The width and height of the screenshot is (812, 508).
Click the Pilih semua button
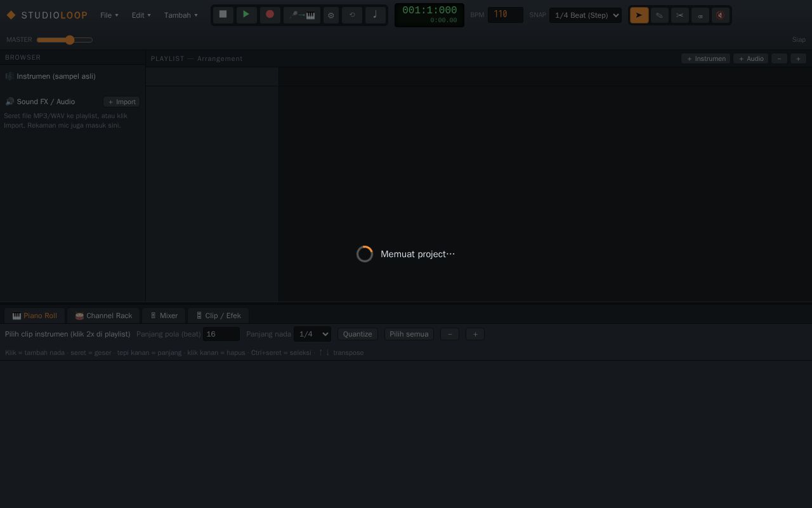click(409, 334)
